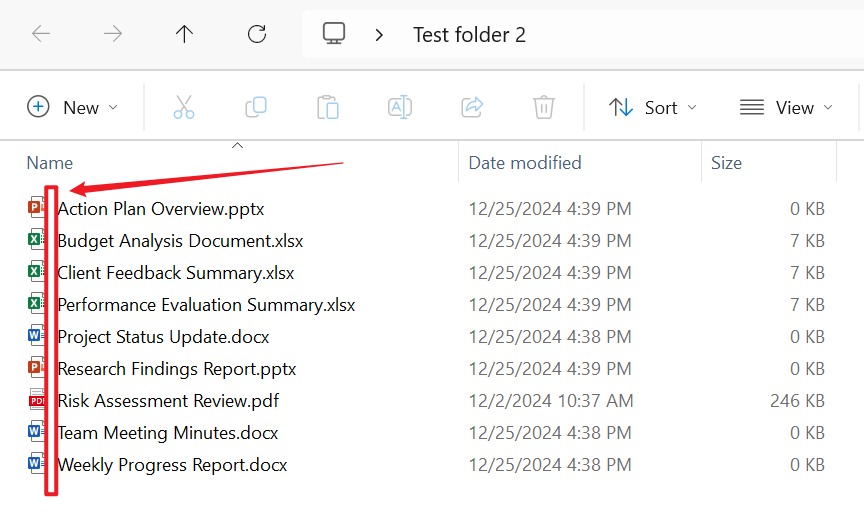Click the Copy icon
The image size is (864, 521).
pos(256,107)
